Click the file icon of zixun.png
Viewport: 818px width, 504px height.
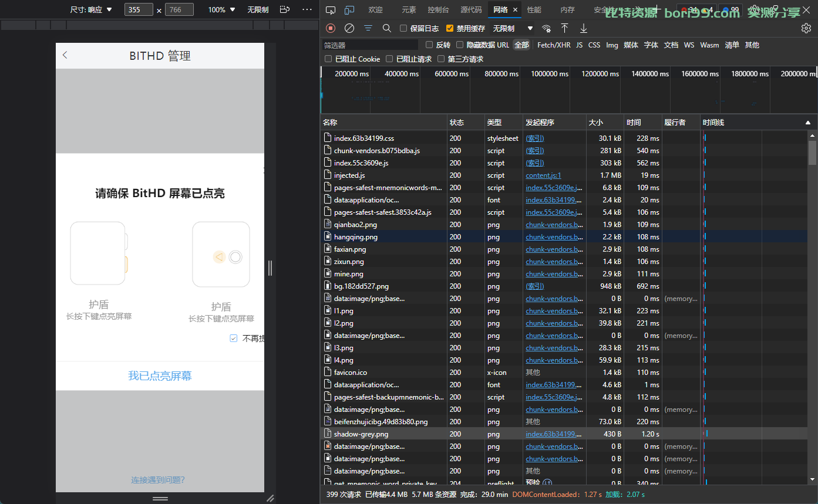[x=328, y=262]
